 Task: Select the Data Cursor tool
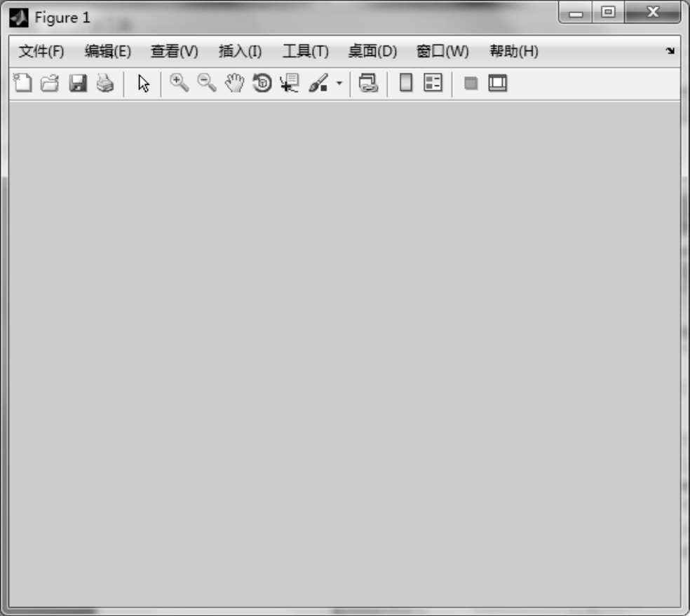pos(290,83)
